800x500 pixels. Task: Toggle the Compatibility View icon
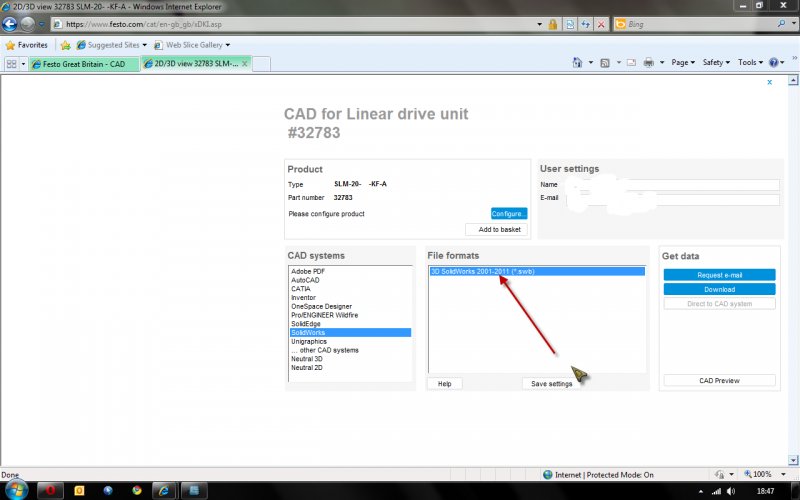[x=570, y=24]
